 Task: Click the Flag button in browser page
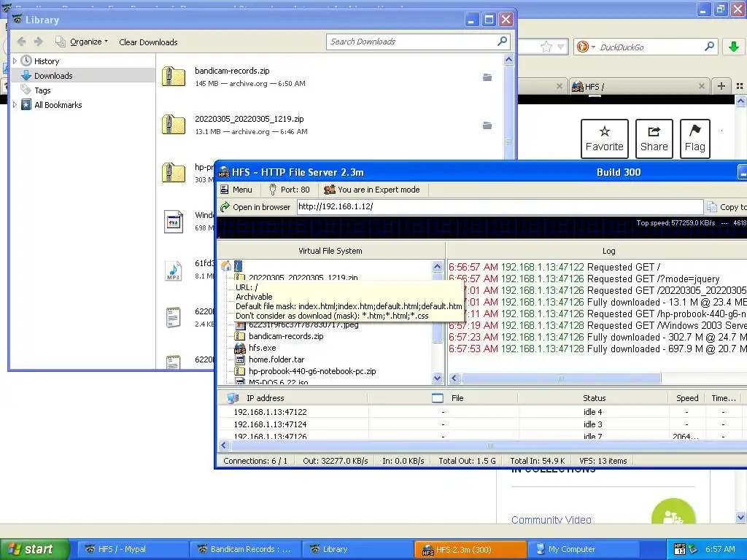694,139
